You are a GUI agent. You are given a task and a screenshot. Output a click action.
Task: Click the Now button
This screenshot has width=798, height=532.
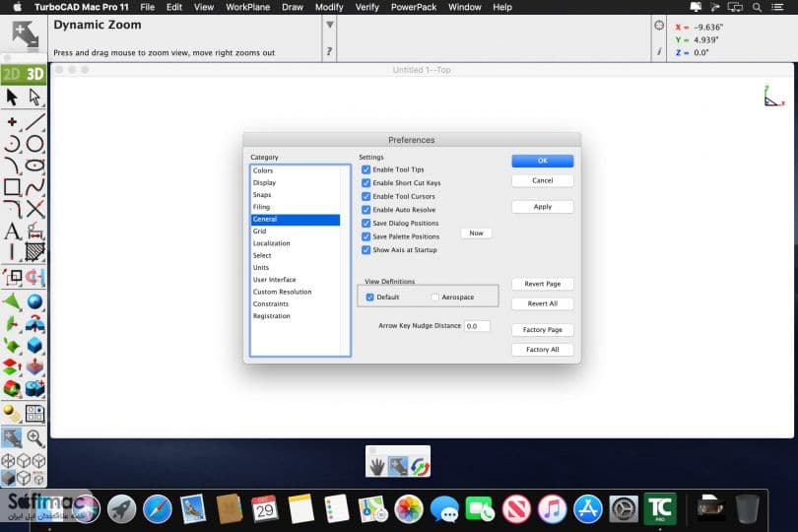click(477, 233)
